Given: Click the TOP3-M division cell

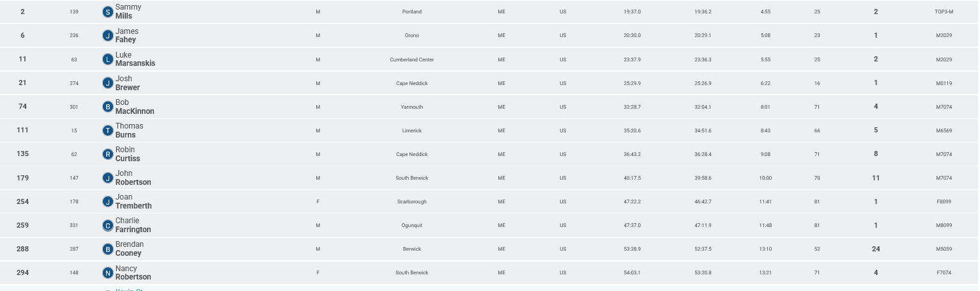Looking at the screenshot, I should pyautogui.click(x=944, y=12).
